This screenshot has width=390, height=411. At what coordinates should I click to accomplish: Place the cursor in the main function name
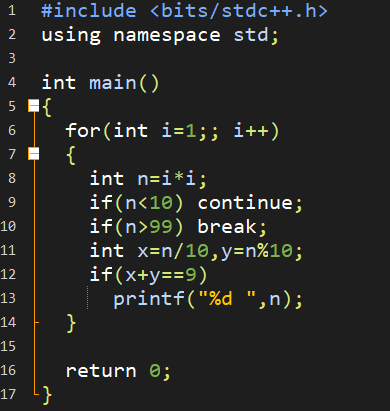(x=113, y=83)
